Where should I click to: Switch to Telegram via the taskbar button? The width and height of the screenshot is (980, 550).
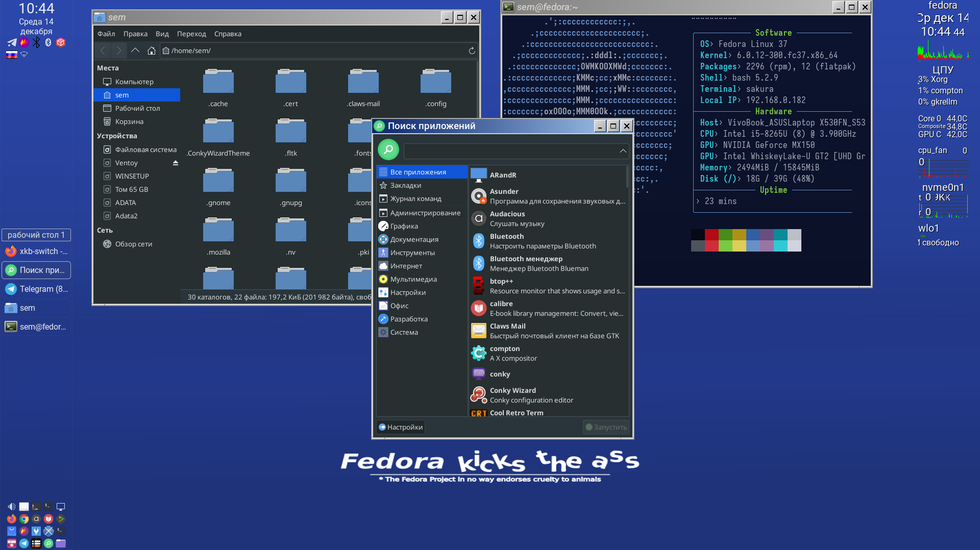click(x=36, y=289)
